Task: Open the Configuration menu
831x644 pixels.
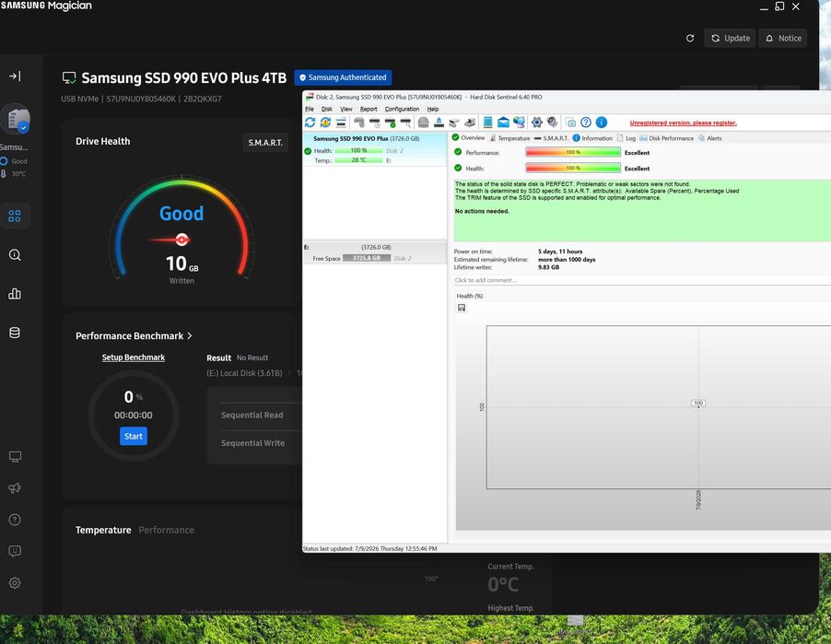Action: (402, 110)
